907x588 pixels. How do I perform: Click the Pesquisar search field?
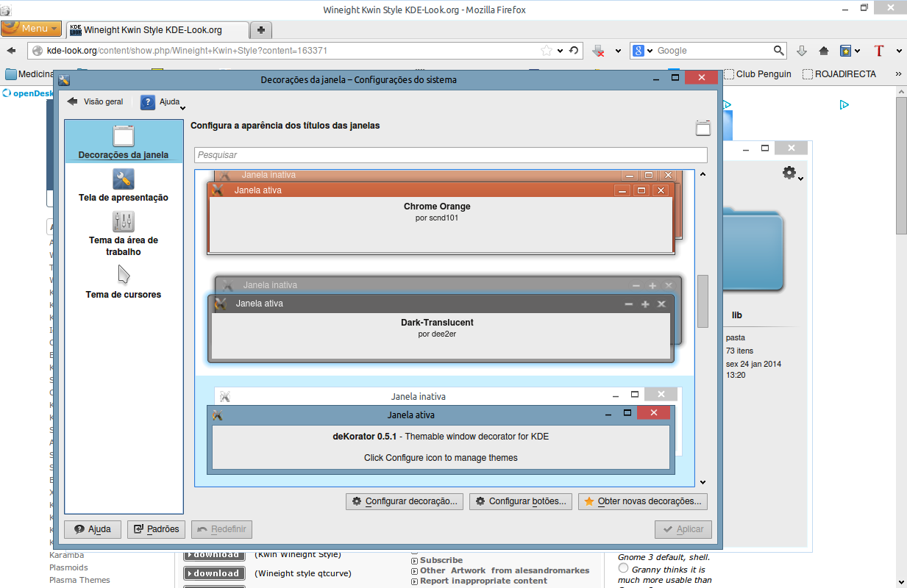click(x=450, y=155)
